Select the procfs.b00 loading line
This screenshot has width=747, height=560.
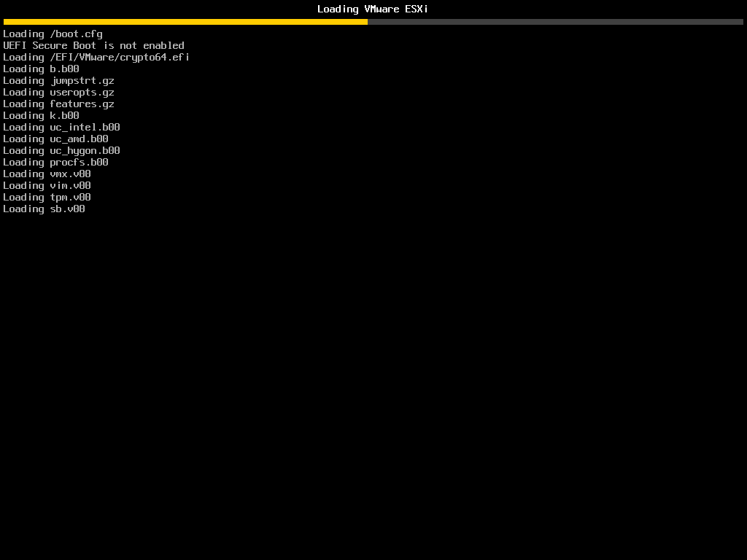pos(55,162)
